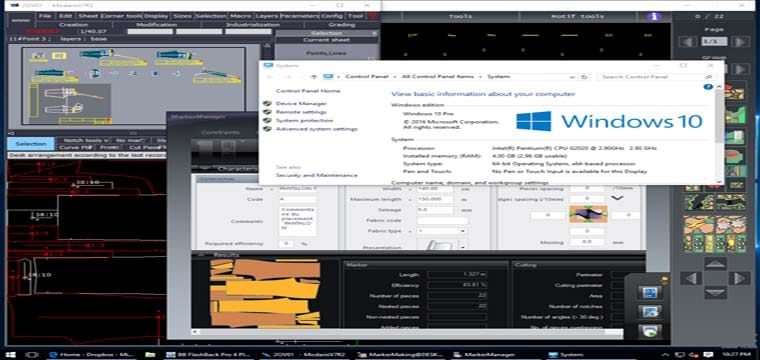
Task: Click the Cut Piece toggle button
Action: (144, 147)
